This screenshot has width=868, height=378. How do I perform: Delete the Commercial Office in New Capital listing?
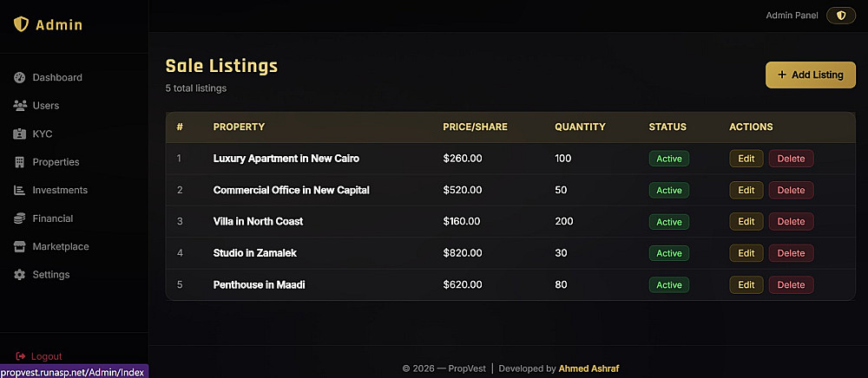click(791, 190)
